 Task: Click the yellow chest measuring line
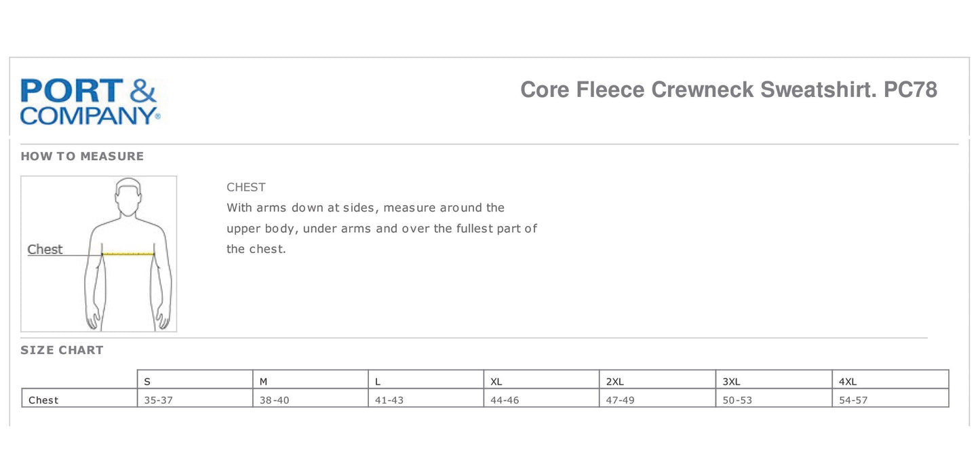click(128, 254)
